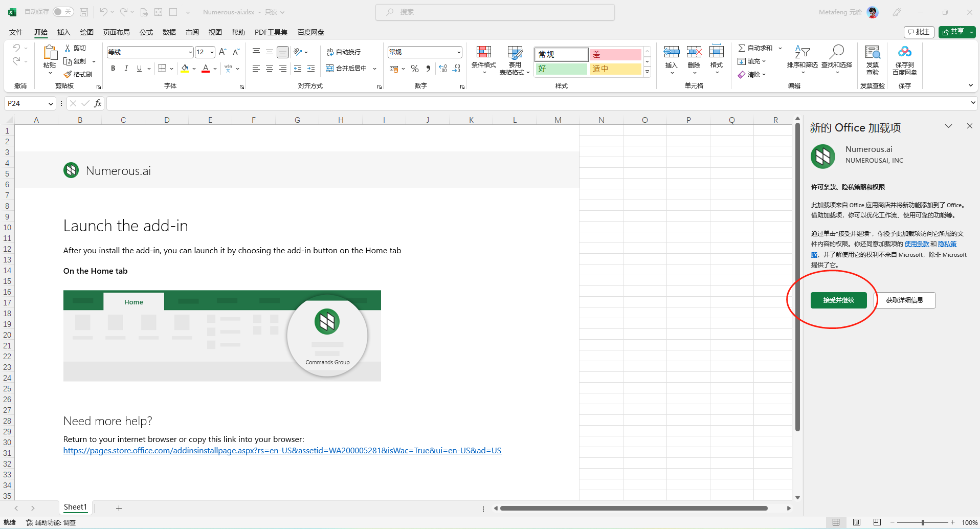Select the Format Painter (格式刷) brush
The width and height of the screenshot is (980, 529).
pos(68,75)
